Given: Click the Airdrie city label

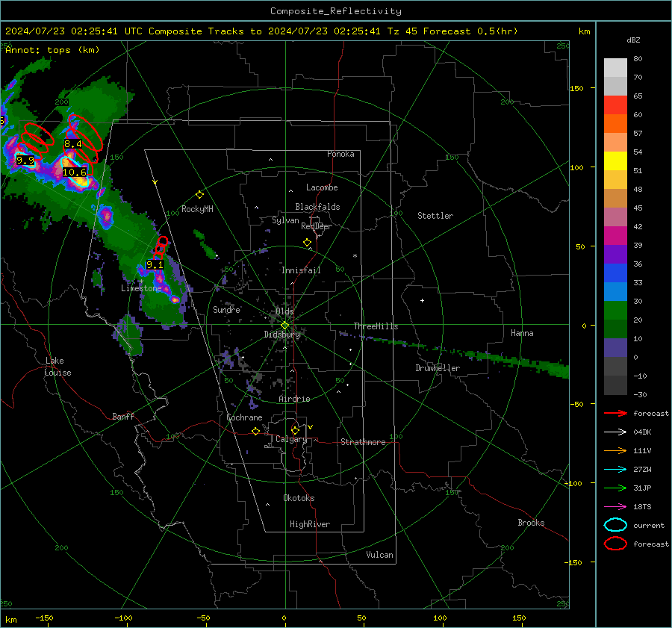Looking at the screenshot, I should coord(294,399).
